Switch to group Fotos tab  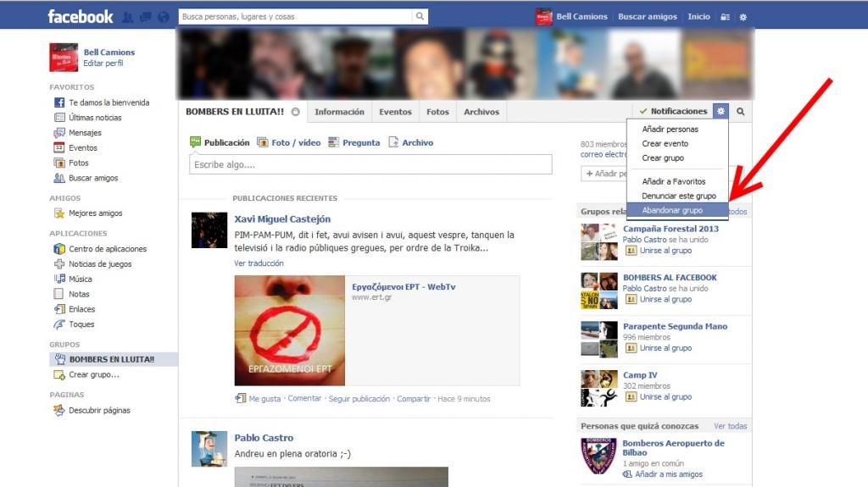click(437, 112)
